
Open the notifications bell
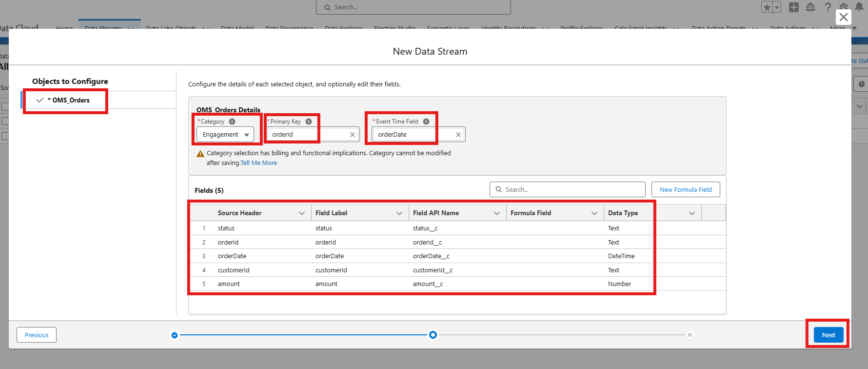[859, 7]
